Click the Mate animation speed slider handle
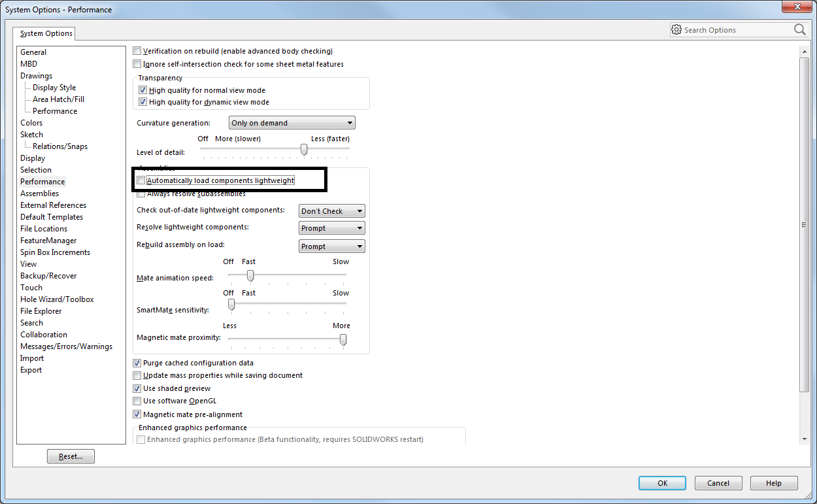Viewport: 817px width, 504px height. point(250,275)
